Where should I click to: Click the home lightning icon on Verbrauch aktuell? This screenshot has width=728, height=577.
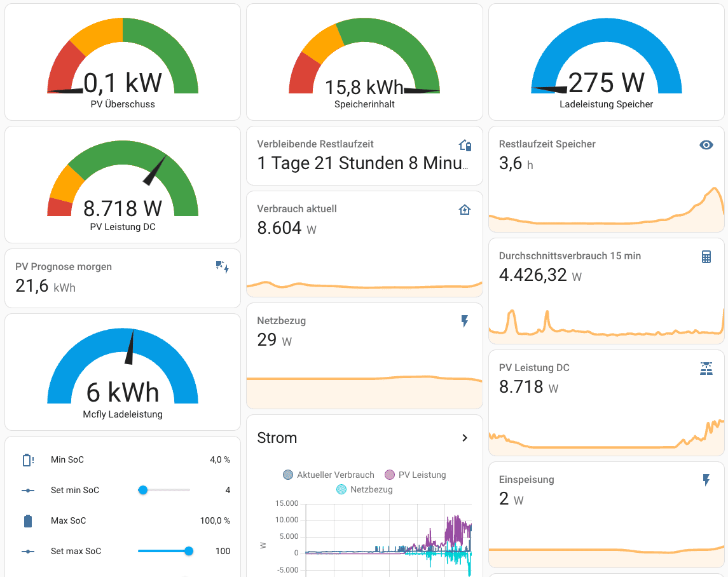tap(465, 210)
